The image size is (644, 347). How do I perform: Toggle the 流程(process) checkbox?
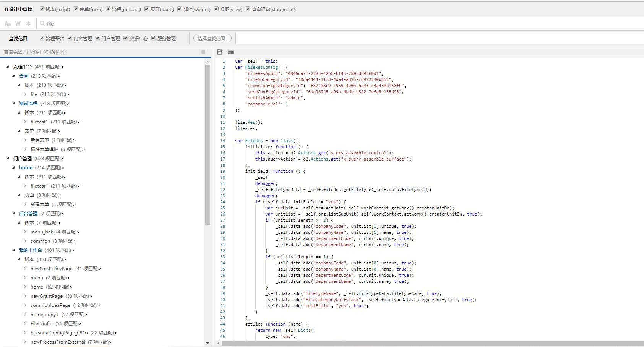(108, 9)
